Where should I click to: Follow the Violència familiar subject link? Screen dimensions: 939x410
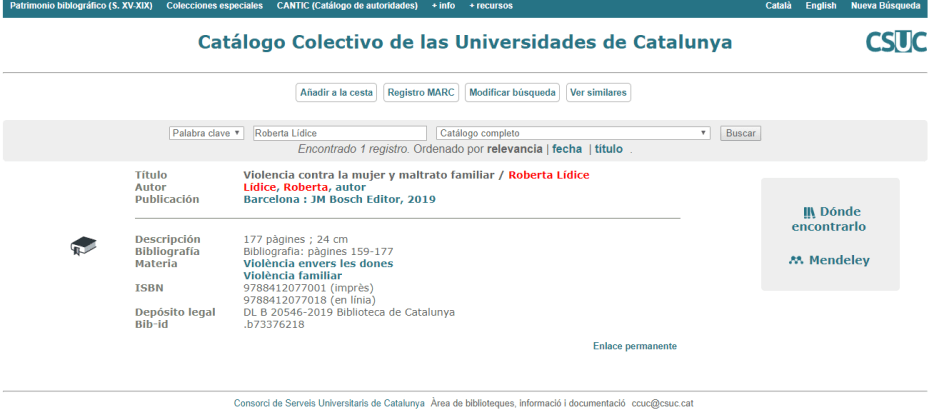coord(292,276)
